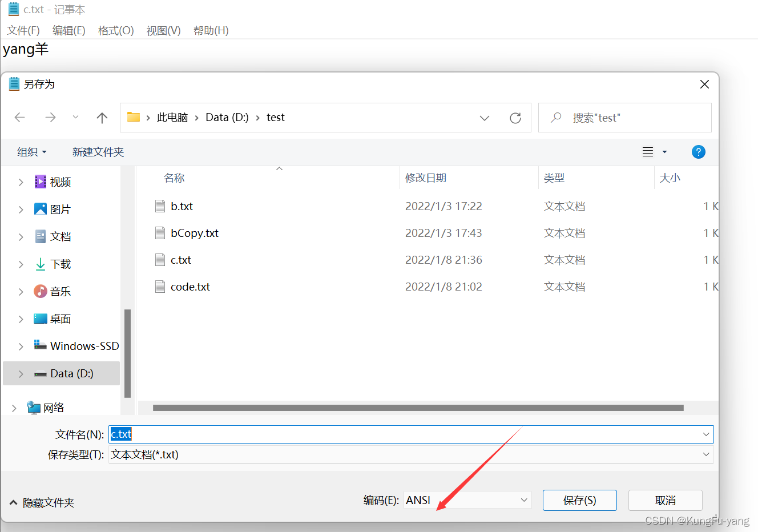Expand the 音乐 tree node
758x532 pixels.
click(21, 292)
